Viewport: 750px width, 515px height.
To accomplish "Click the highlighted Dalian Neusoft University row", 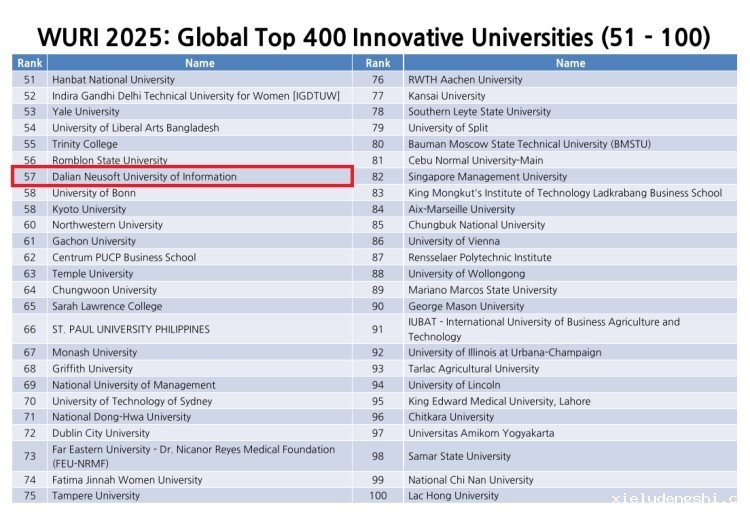I will tap(182, 177).
